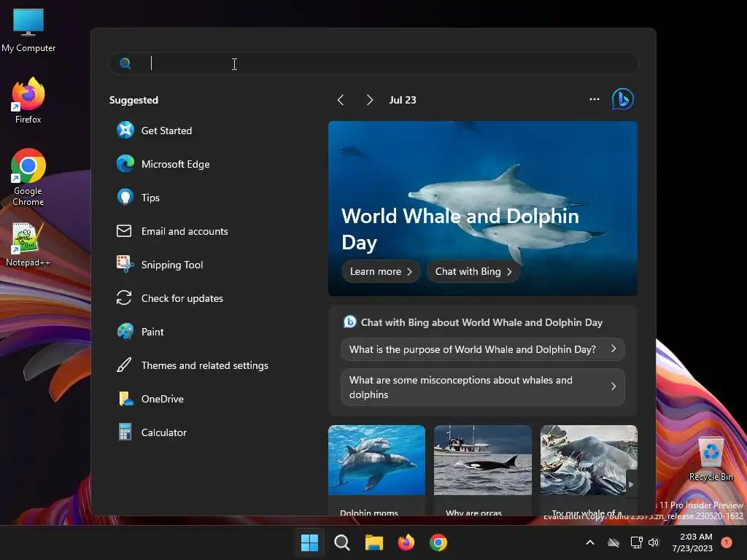Screen dimensions: 747x560
Task: Go to previous day with left chevron
Action: coord(341,100)
